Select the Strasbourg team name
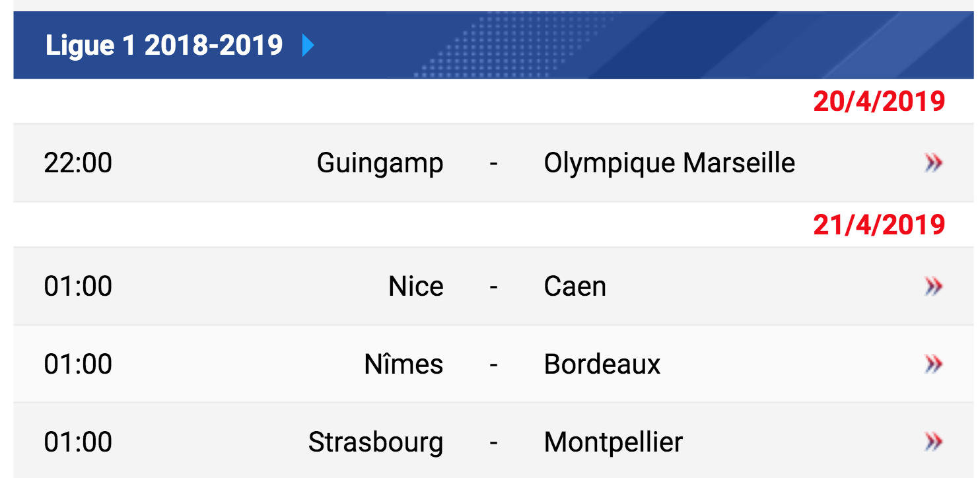 pyautogui.click(x=376, y=442)
